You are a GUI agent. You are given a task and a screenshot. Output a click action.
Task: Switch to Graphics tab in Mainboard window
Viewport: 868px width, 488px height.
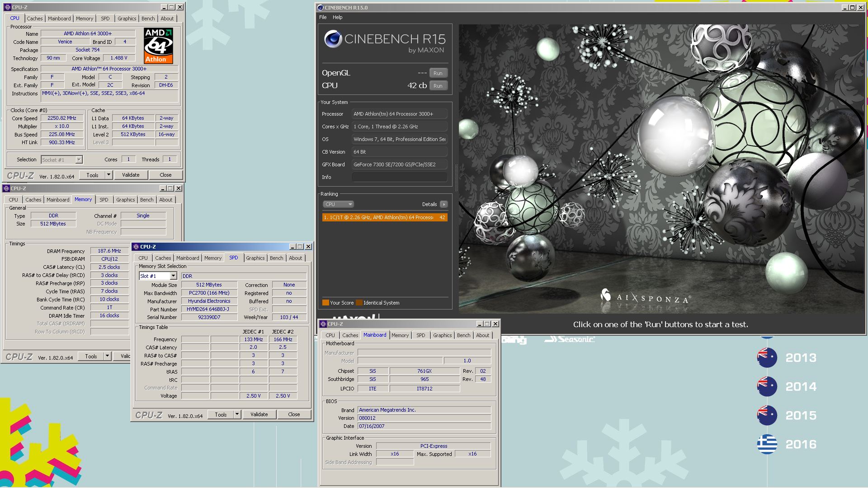[442, 335]
